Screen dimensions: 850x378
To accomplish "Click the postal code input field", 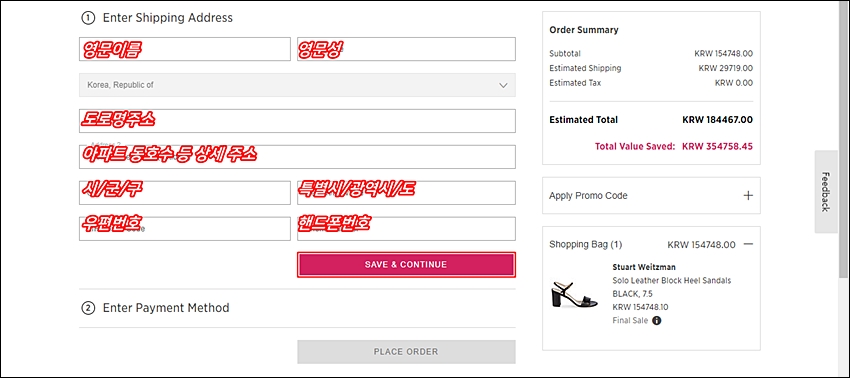I will pyautogui.click(x=185, y=228).
